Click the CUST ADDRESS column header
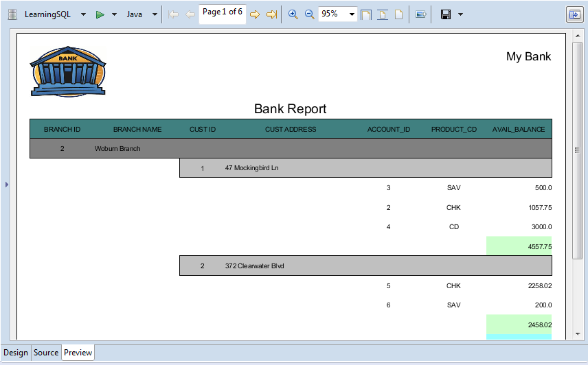The width and height of the screenshot is (588, 365). [x=291, y=130]
